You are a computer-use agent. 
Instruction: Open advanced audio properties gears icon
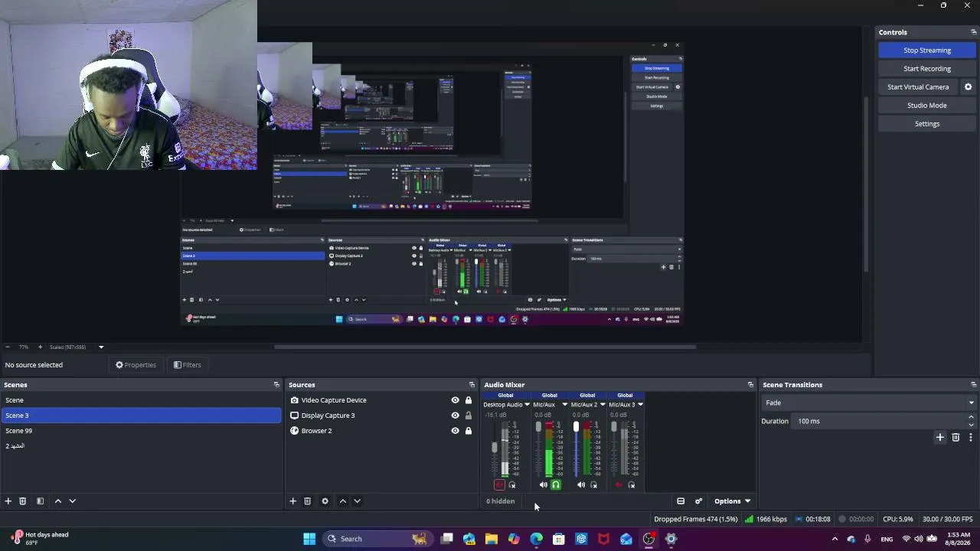(698, 501)
